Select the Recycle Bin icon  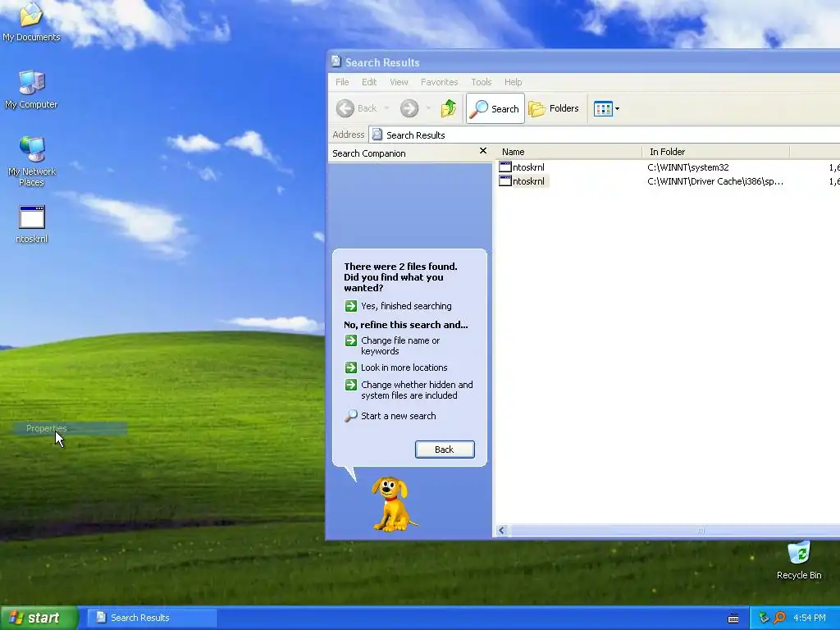coord(799,559)
